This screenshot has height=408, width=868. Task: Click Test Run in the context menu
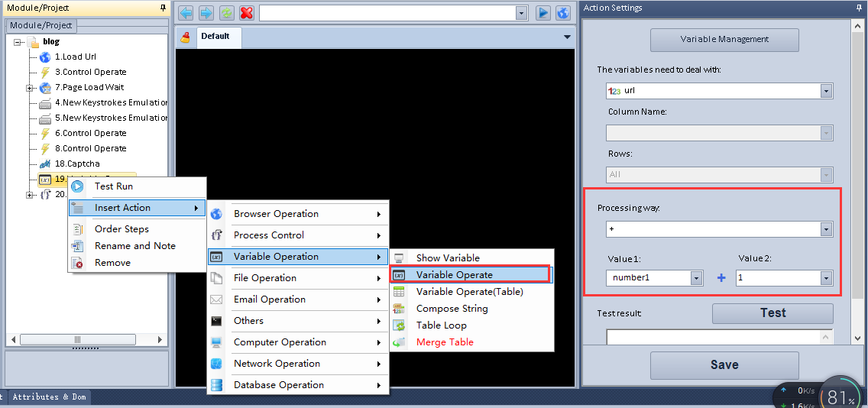[113, 186]
